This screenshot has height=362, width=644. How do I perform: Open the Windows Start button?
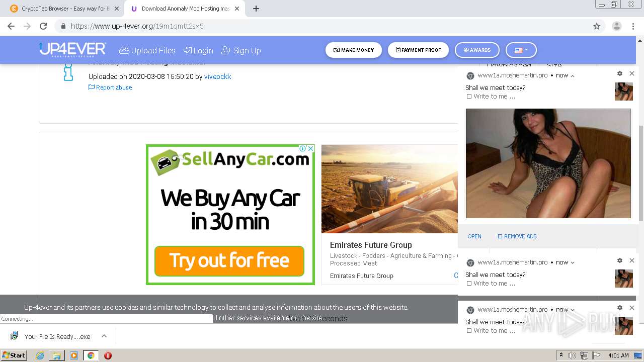(14, 355)
